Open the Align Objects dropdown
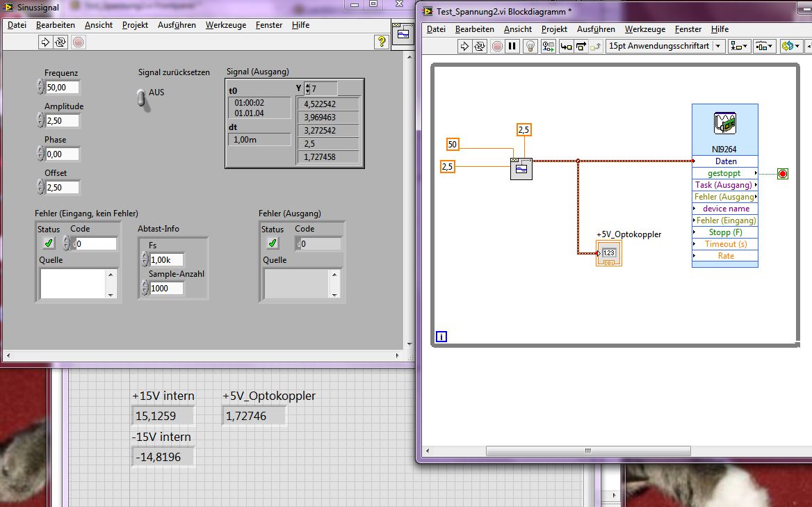The image size is (812, 507). tap(740, 47)
